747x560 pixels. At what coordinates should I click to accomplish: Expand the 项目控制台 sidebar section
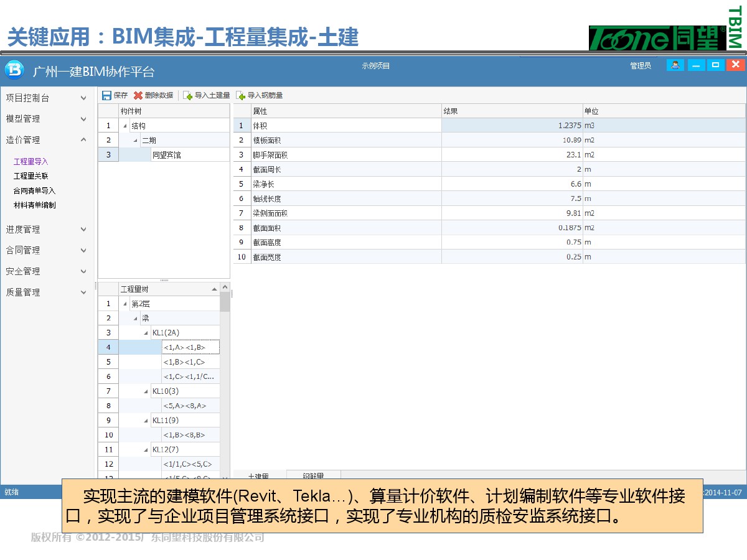pos(83,98)
